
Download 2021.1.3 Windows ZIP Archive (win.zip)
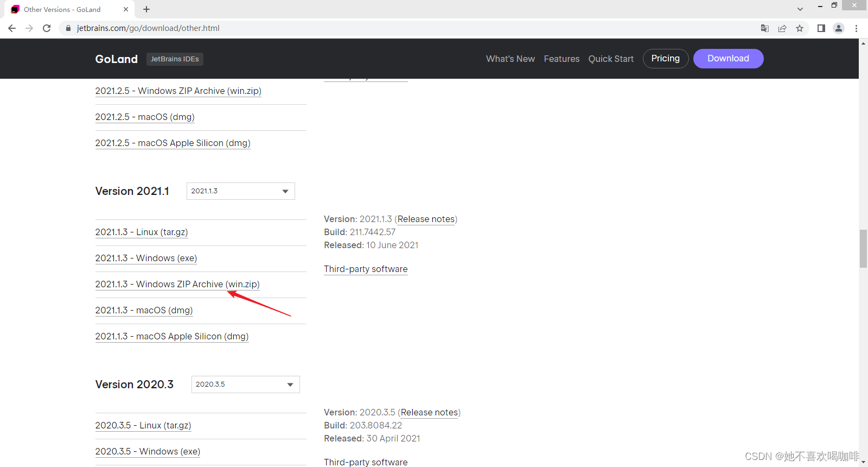(177, 285)
